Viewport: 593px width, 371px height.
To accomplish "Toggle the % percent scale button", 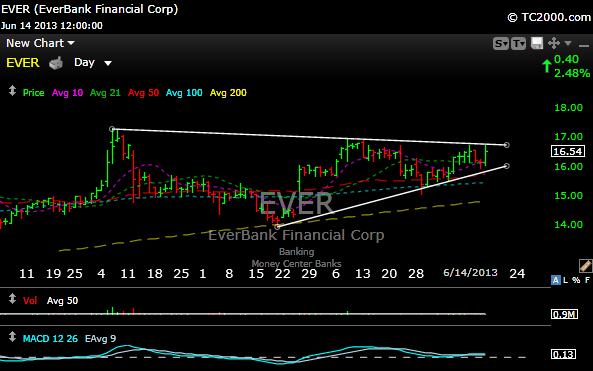I will point(576,280).
